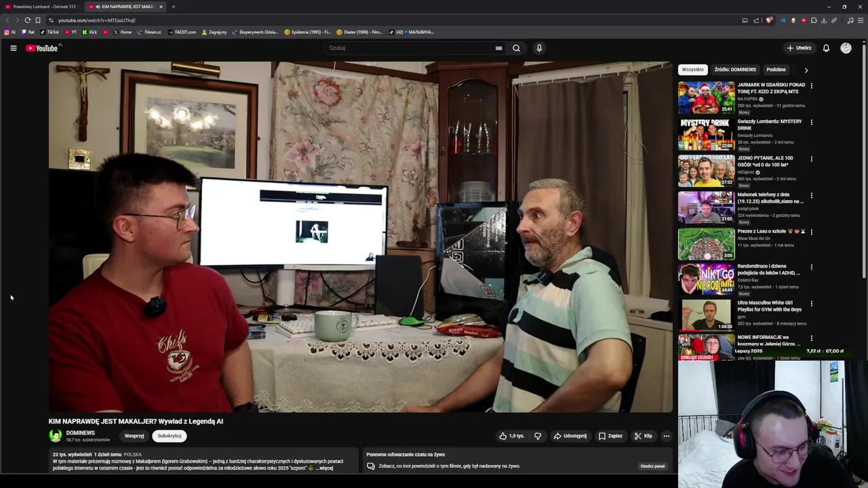Open the music note playlist icon

(x=850, y=20)
